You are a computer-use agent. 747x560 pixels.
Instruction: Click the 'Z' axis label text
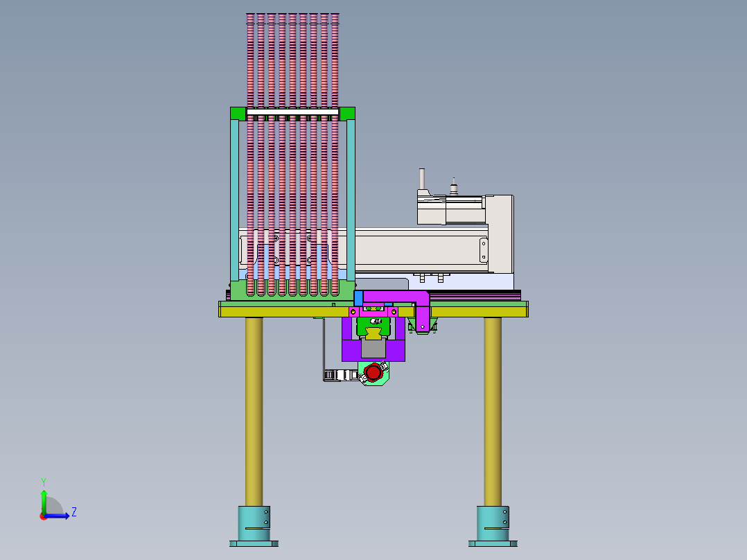tap(74, 512)
